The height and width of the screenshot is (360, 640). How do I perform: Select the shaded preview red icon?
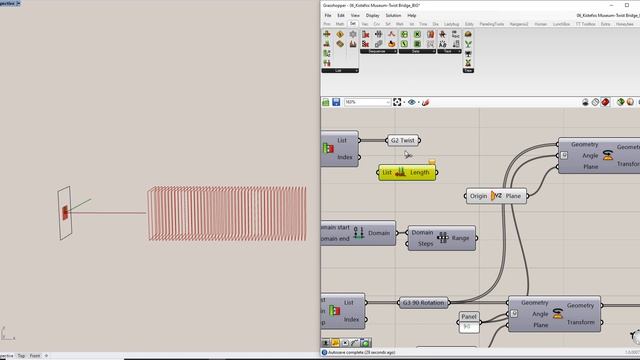(x=605, y=102)
